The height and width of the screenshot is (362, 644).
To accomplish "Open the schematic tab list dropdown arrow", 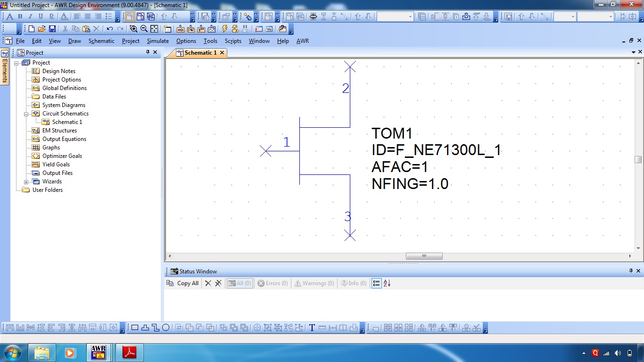I will pos(633,52).
